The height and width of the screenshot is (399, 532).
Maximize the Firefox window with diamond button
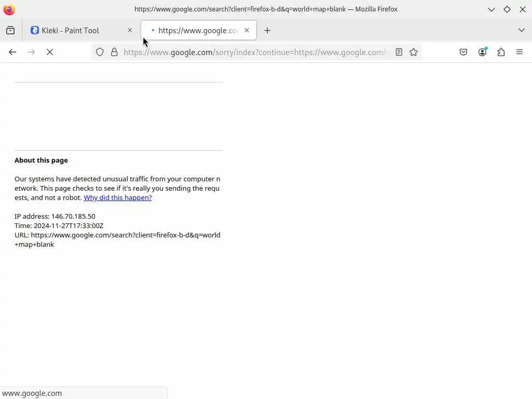(x=507, y=9)
